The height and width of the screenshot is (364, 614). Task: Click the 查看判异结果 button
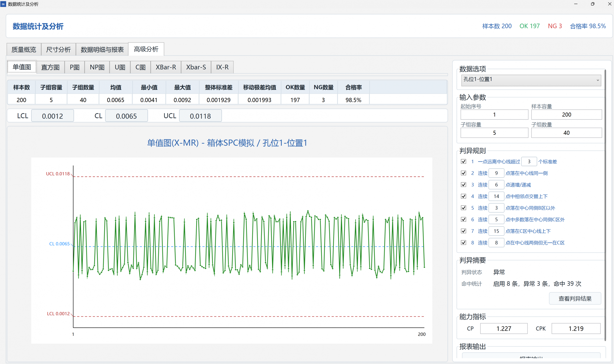coord(575,298)
